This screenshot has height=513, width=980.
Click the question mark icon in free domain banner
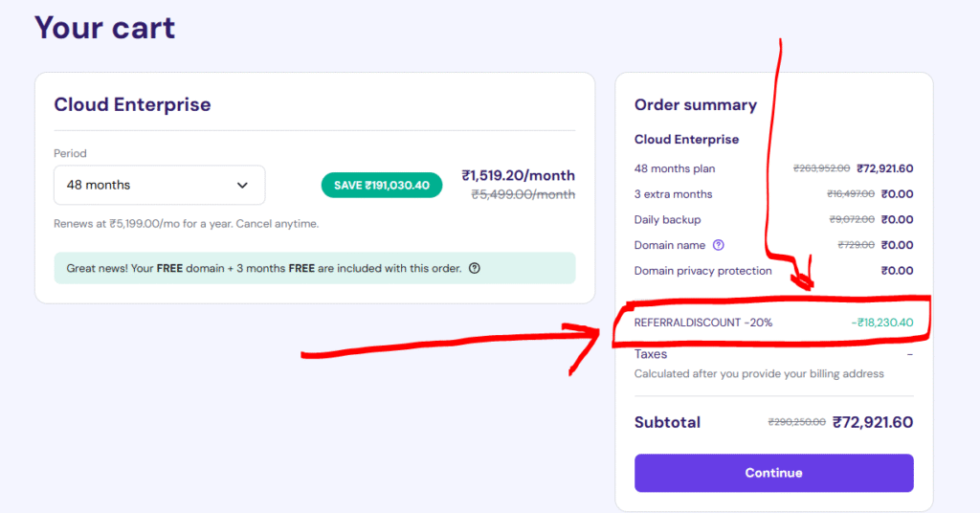475,268
